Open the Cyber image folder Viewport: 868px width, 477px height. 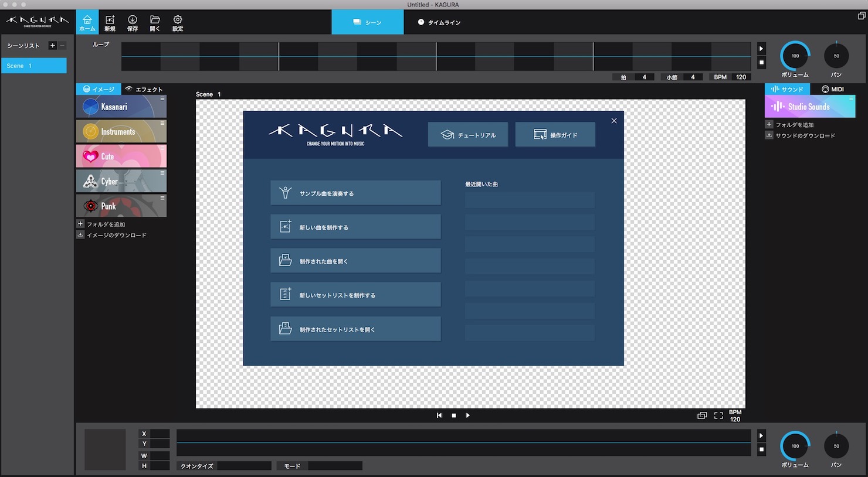click(121, 182)
